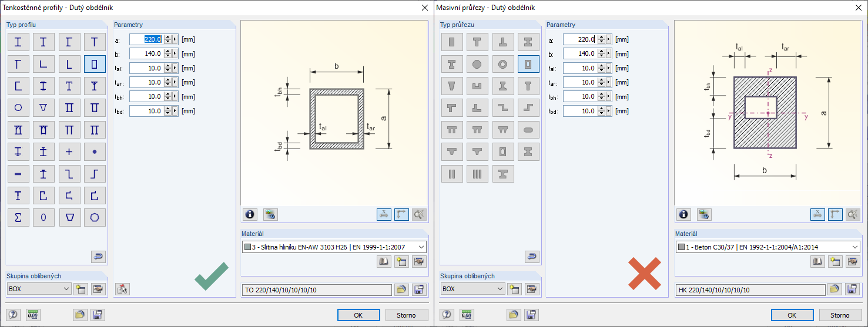Click return arrow button under Typ profilu
Image resolution: width=868 pixels, height=327 pixels.
[x=98, y=257]
